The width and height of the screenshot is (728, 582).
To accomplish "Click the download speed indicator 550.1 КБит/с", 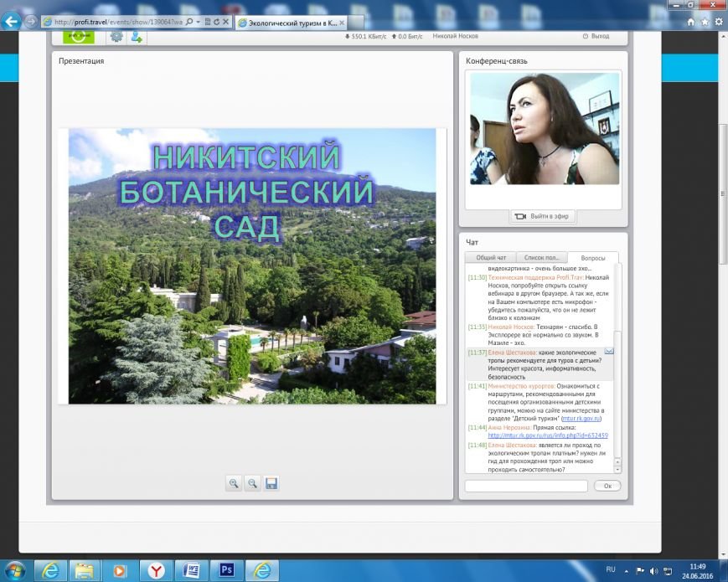I will pos(365,36).
